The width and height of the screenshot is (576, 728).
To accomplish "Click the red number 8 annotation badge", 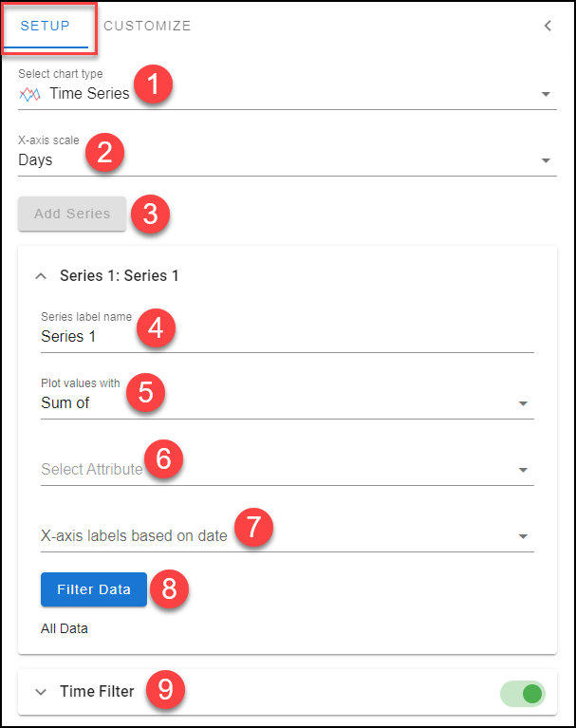I will pos(169,589).
